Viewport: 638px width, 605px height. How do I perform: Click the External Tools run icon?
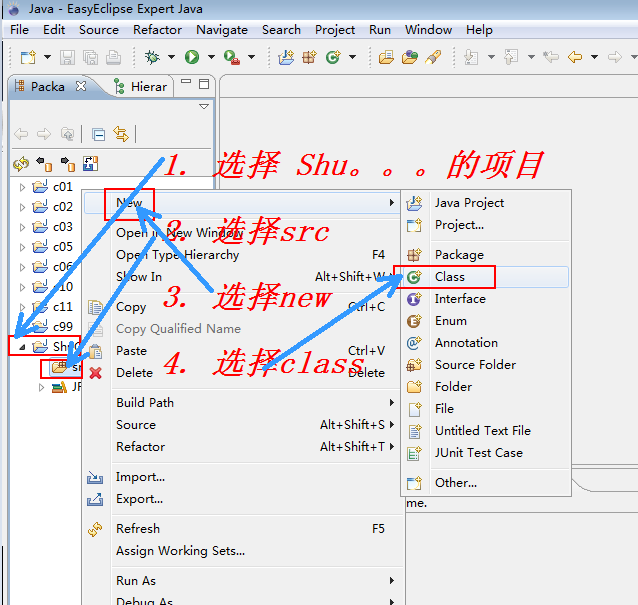tap(232, 57)
